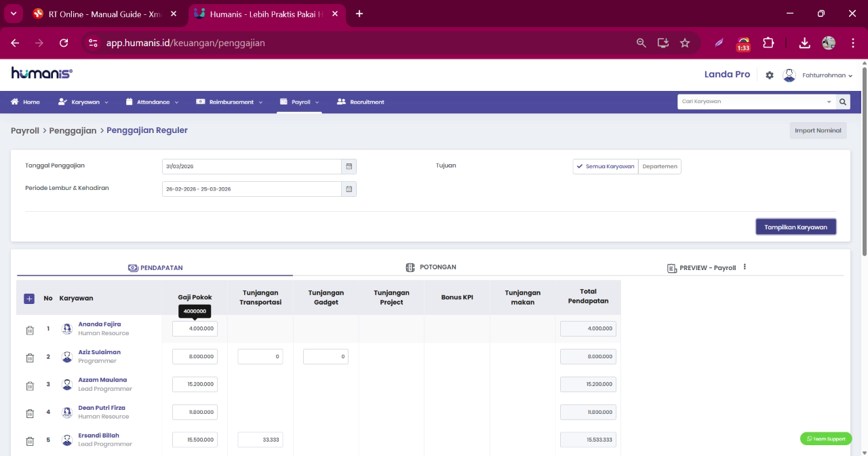The height and width of the screenshot is (456, 868).
Task: Open calendar icon for Tanggal Penggajian
Action: tap(349, 166)
